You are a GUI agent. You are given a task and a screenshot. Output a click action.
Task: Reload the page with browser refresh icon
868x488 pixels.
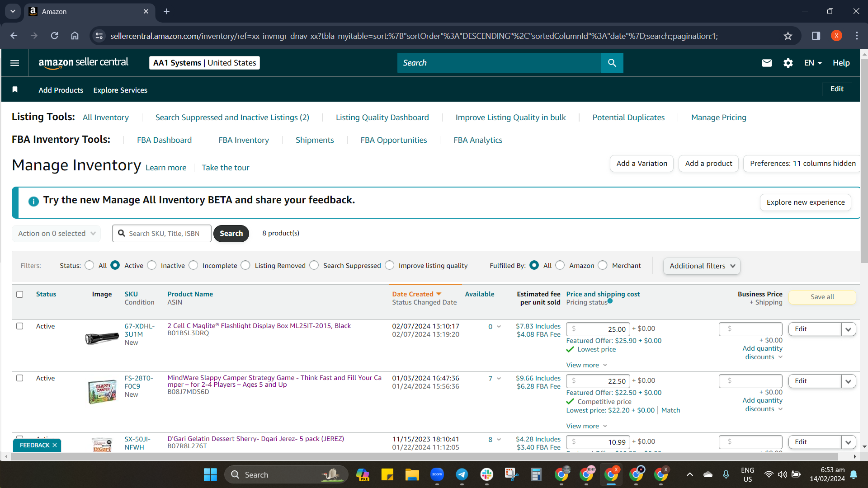[54, 36]
